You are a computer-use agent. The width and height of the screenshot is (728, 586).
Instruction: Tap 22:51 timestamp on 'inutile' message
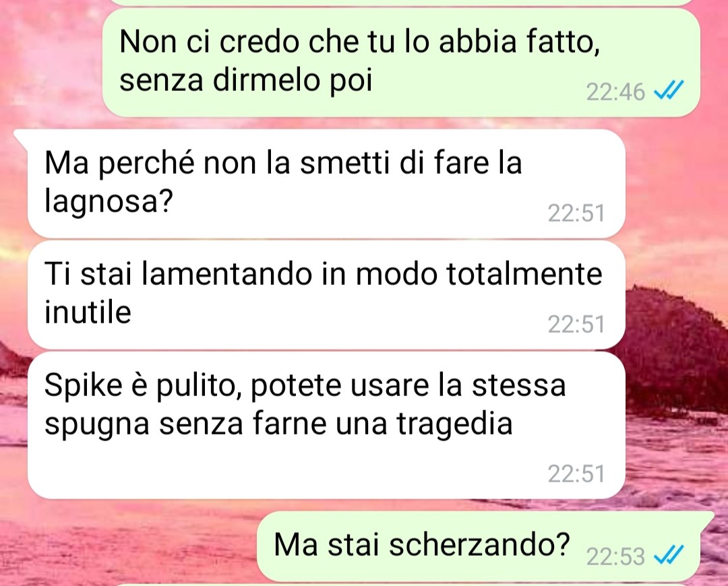click(x=576, y=324)
